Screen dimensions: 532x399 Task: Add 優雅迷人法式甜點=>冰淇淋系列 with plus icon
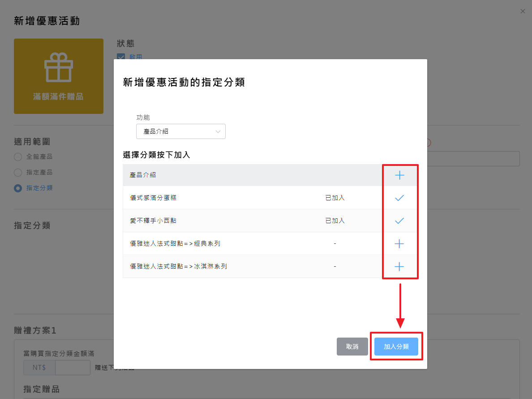(x=399, y=266)
